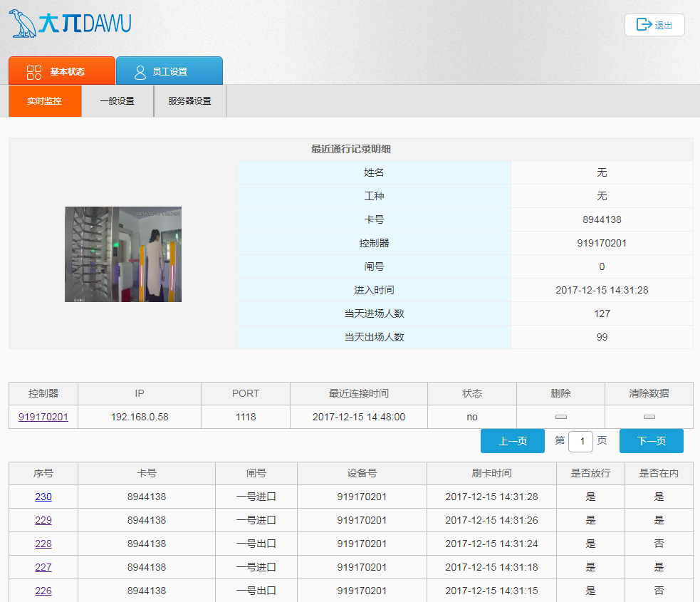Viewport: 700px width, 602px height.
Task: Click the 最近连接时间 column header
Action: 359,393
